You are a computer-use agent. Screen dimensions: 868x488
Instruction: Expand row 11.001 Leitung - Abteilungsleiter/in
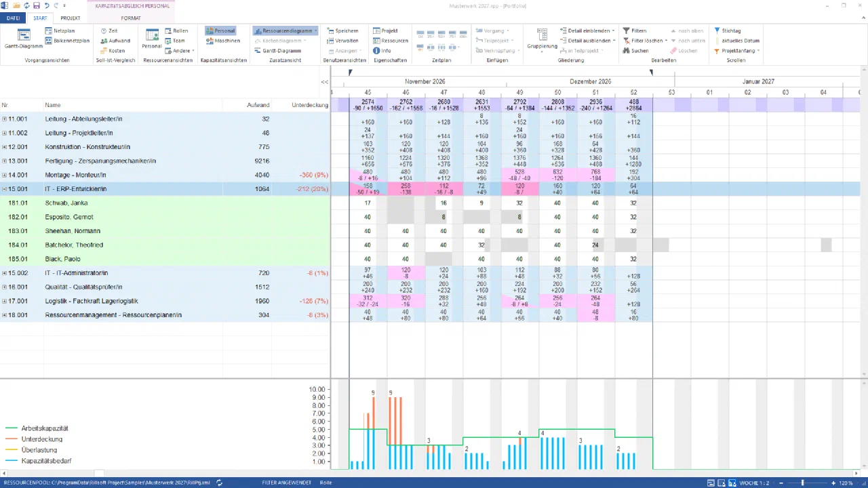point(4,119)
